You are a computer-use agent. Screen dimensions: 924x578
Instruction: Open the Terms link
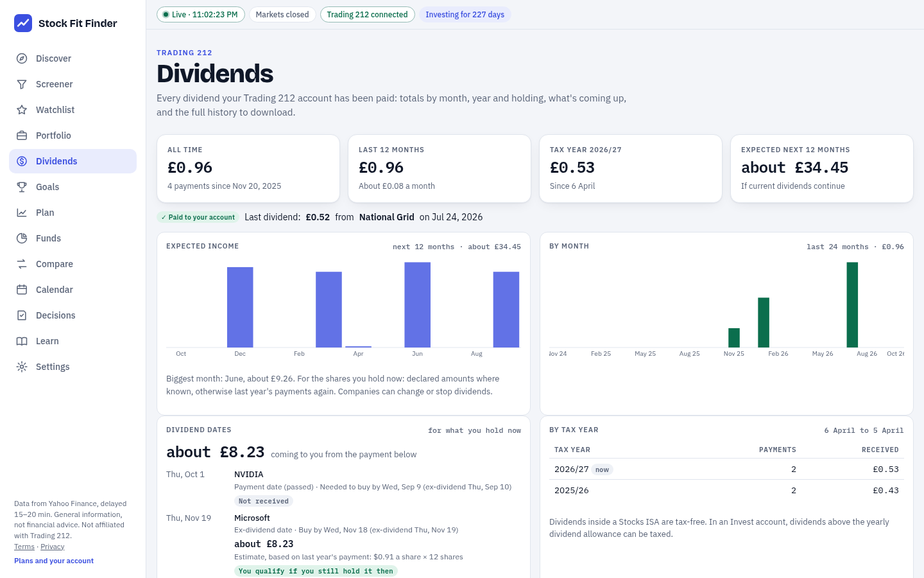pyautogui.click(x=24, y=547)
